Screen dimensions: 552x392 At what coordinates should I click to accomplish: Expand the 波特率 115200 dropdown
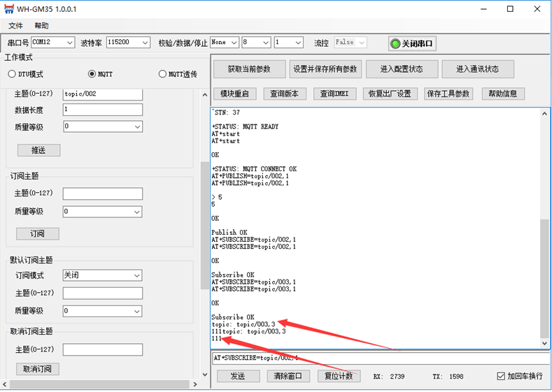point(128,43)
